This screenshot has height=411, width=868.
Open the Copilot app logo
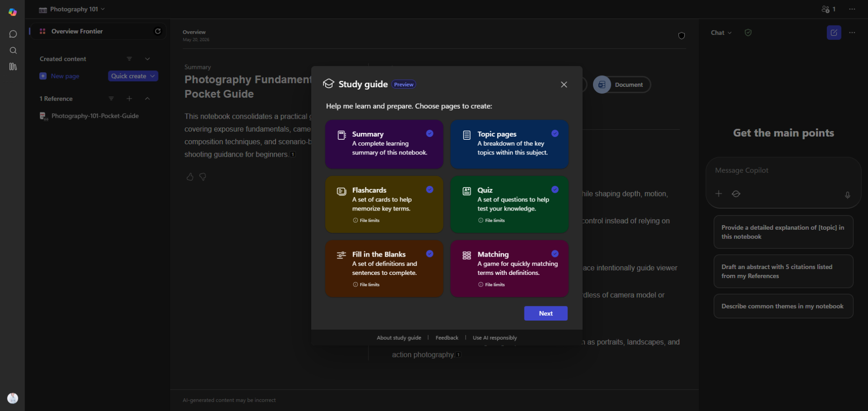(13, 12)
